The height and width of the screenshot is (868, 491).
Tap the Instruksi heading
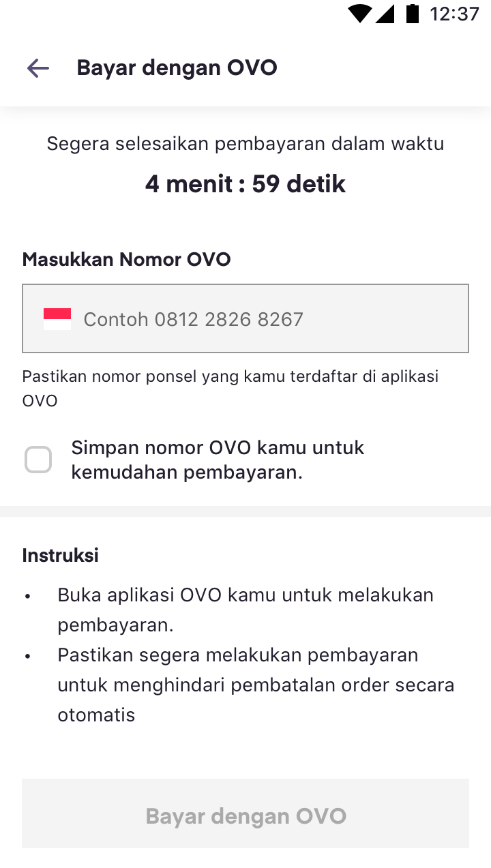[60, 556]
